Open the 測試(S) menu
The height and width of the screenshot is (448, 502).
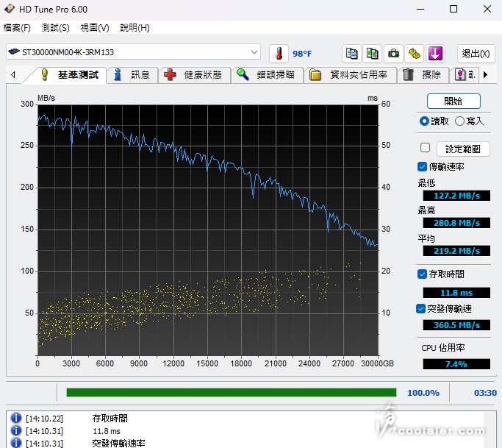point(55,28)
